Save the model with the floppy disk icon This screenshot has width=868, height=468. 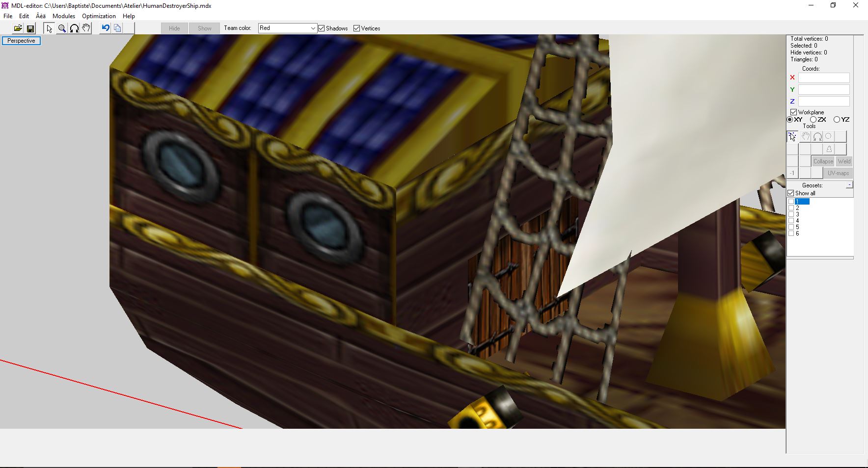[x=30, y=28]
